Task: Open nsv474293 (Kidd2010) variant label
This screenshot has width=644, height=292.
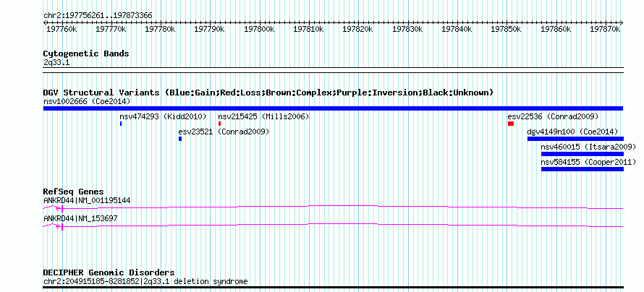Action: click(163, 116)
